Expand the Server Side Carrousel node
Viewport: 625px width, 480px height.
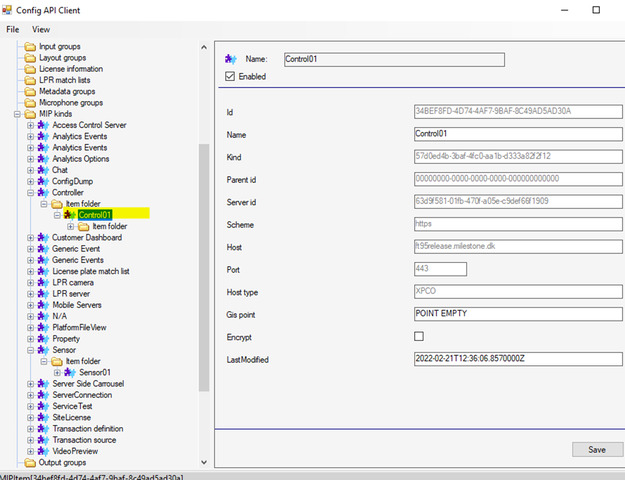pos(31,383)
